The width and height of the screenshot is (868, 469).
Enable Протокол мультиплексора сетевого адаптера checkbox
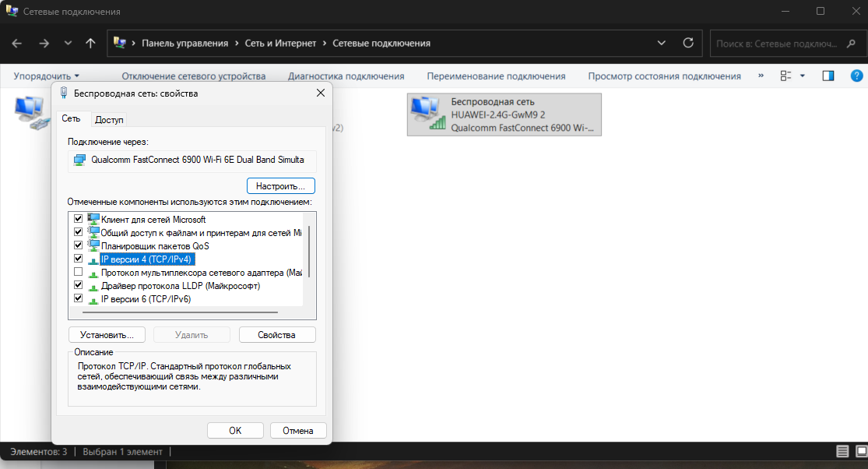(78, 272)
